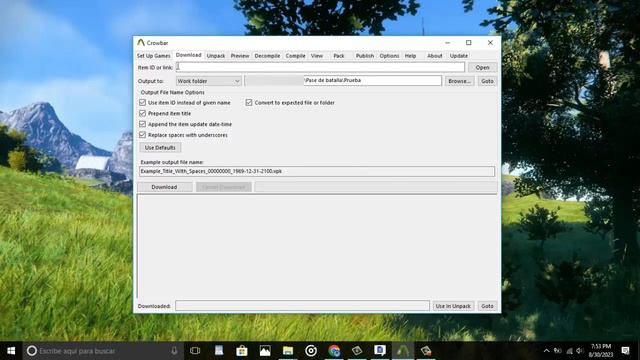
Task: Open the About tab
Action: [x=435, y=56]
